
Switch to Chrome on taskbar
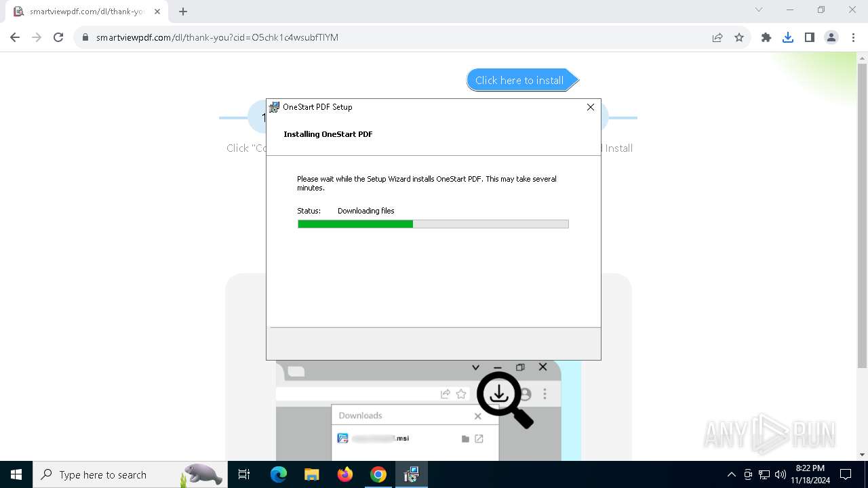pos(378,474)
